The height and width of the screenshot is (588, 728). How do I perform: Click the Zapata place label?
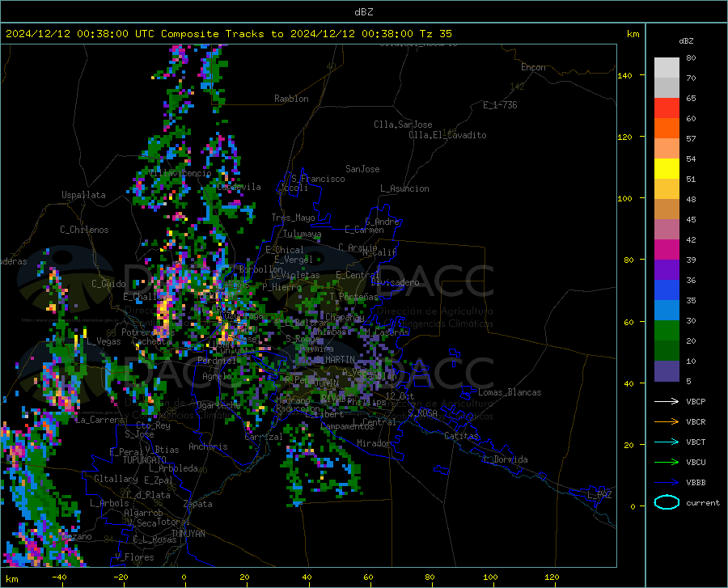(x=198, y=504)
